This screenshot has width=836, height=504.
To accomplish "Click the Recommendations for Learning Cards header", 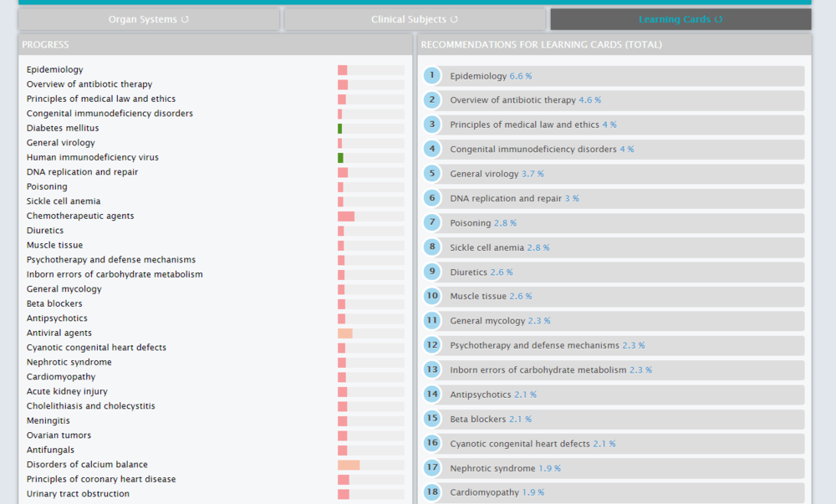I will click(614, 45).
